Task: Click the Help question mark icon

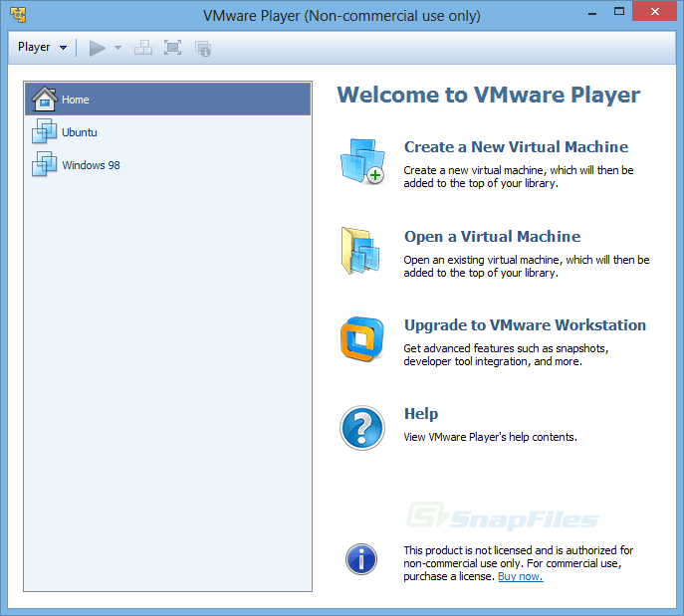Action: click(x=362, y=428)
